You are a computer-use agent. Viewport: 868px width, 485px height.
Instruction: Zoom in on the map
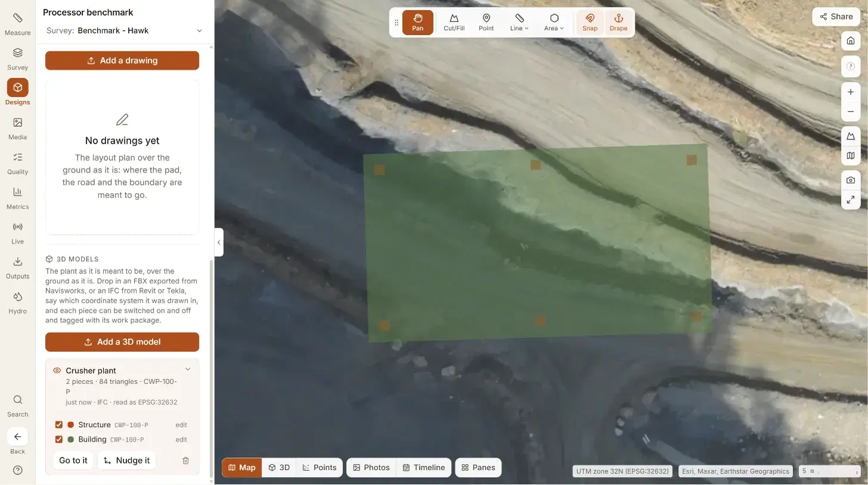[851, 92]
